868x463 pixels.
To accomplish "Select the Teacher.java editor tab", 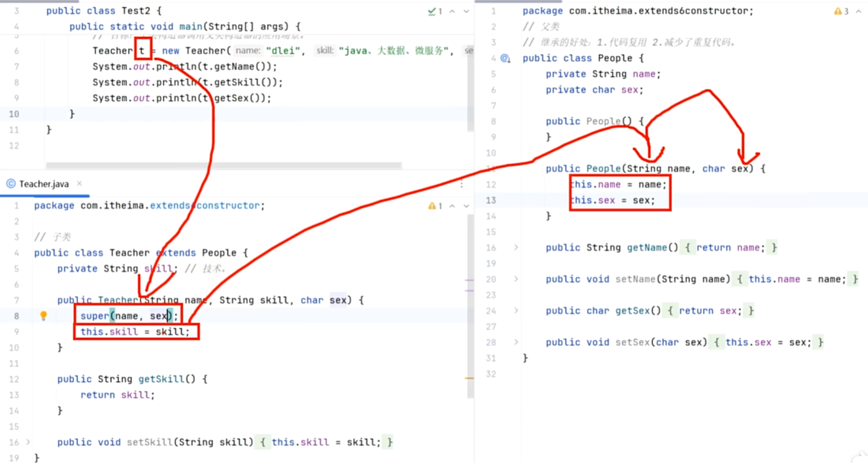I will [x=44, y=184].
